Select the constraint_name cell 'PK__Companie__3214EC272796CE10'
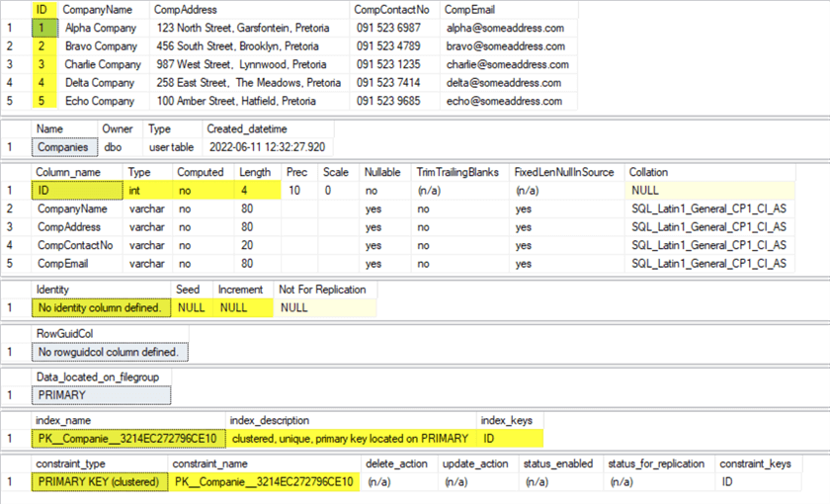This screenshot has height=504, width=830. click(x=264, y=482)
